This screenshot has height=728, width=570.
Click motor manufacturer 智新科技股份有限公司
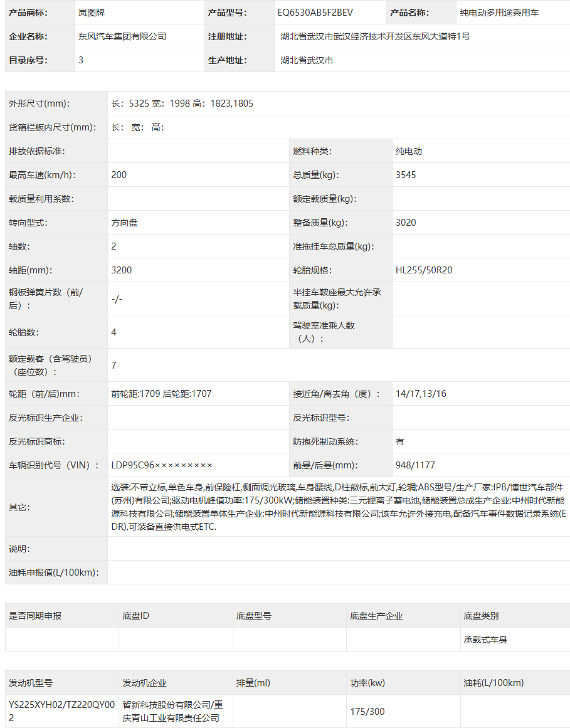click(x=166, y=704)
